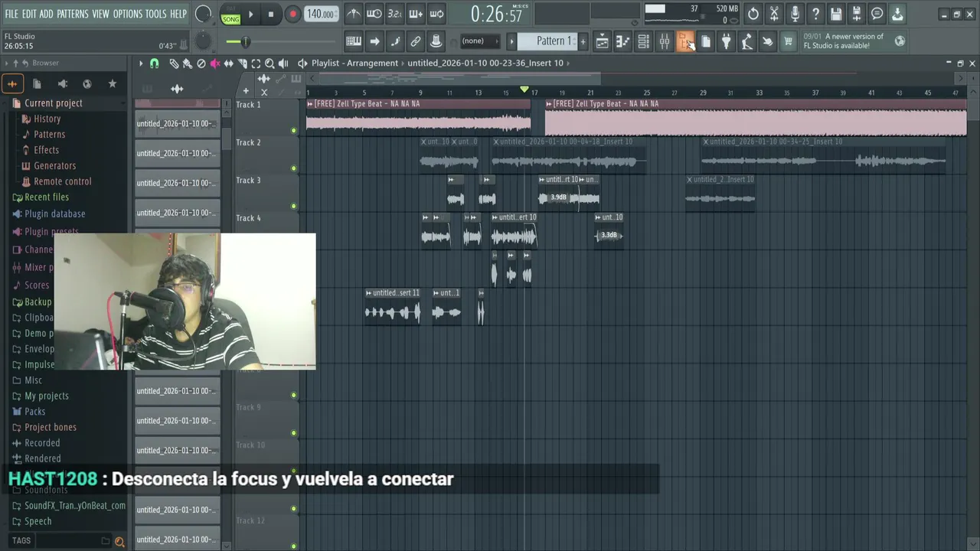
Task: Click the undo history circular arrow icon
Action: pyautogui.click(x=753, y=14)
